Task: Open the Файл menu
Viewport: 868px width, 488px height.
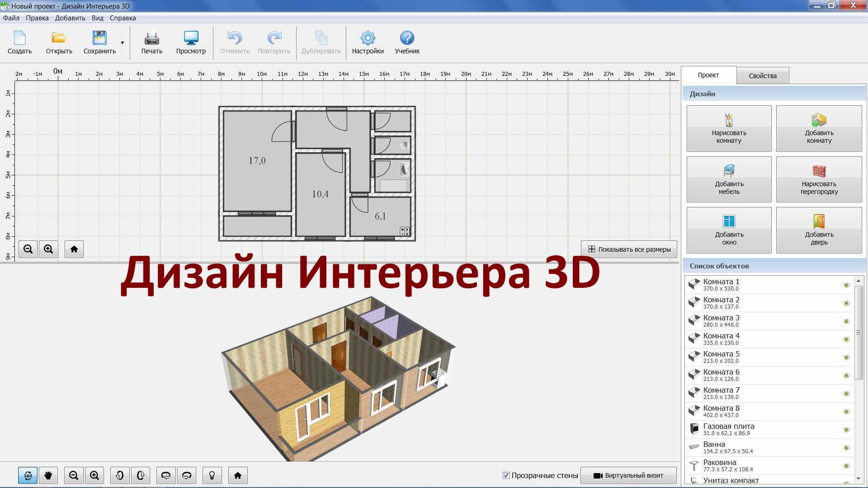Action: [x=12, y=17]
